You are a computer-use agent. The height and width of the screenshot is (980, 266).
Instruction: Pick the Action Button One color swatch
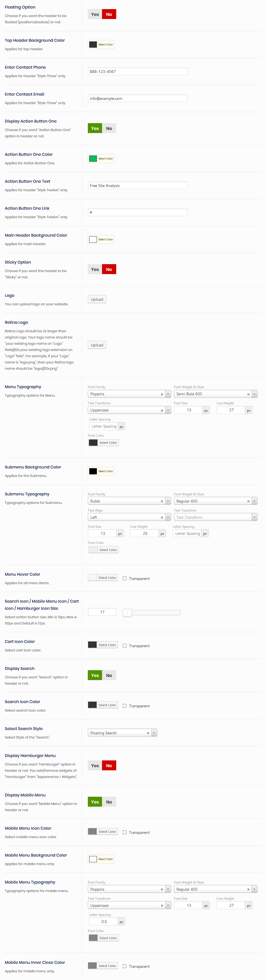pos(93,159)
